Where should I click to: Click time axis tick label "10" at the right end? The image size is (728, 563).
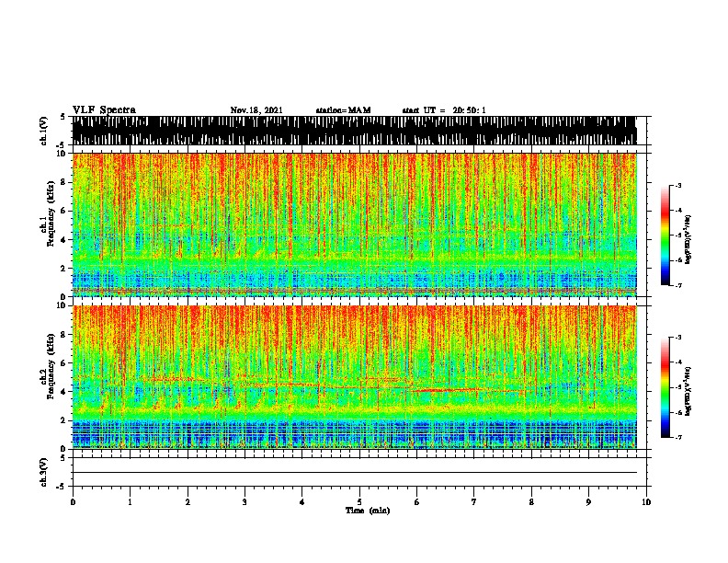[646, 502]
